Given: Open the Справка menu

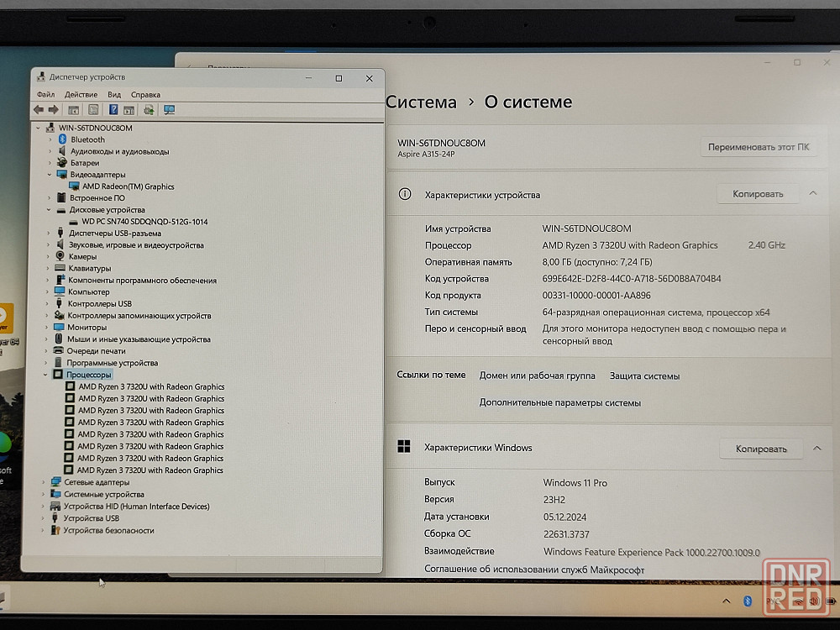Looking at the screenshot, I should pos(145,94).
